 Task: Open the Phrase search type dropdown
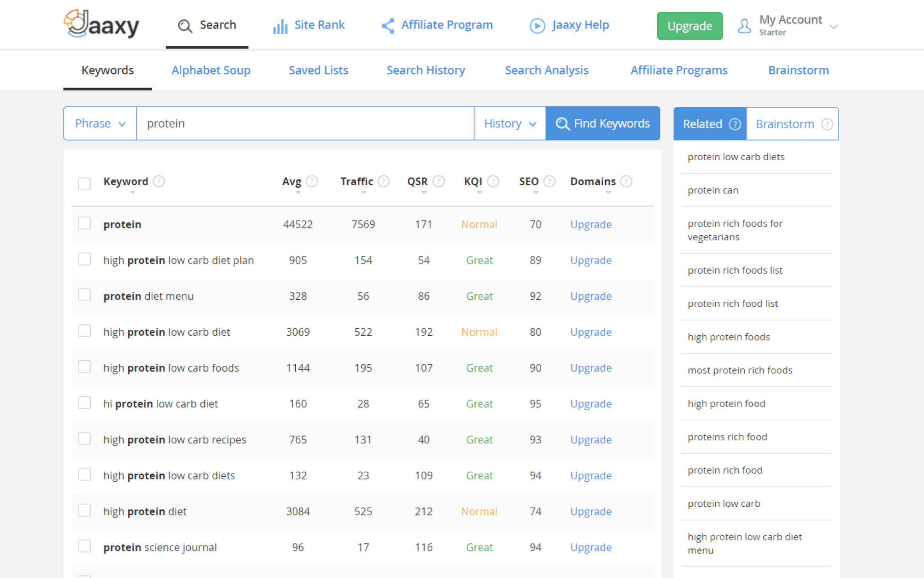click(x=100, y=123)
